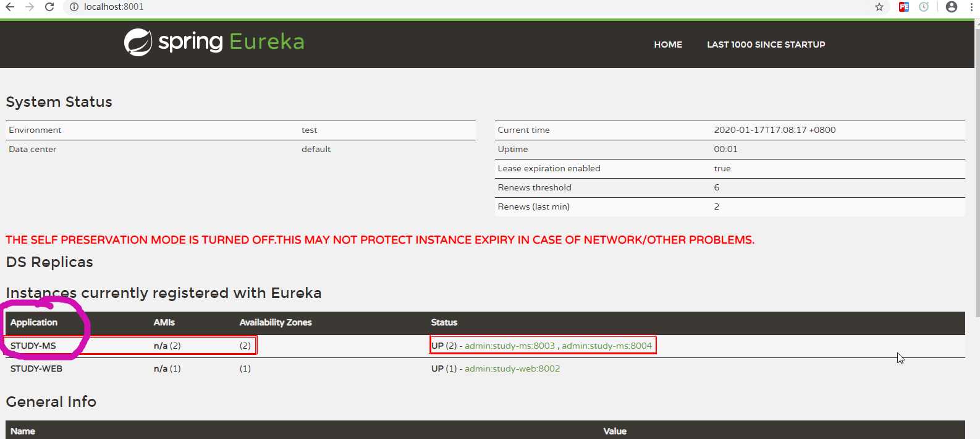Click the Renews threshold label
Screen dimensions: 980x439
pos(534,187)
